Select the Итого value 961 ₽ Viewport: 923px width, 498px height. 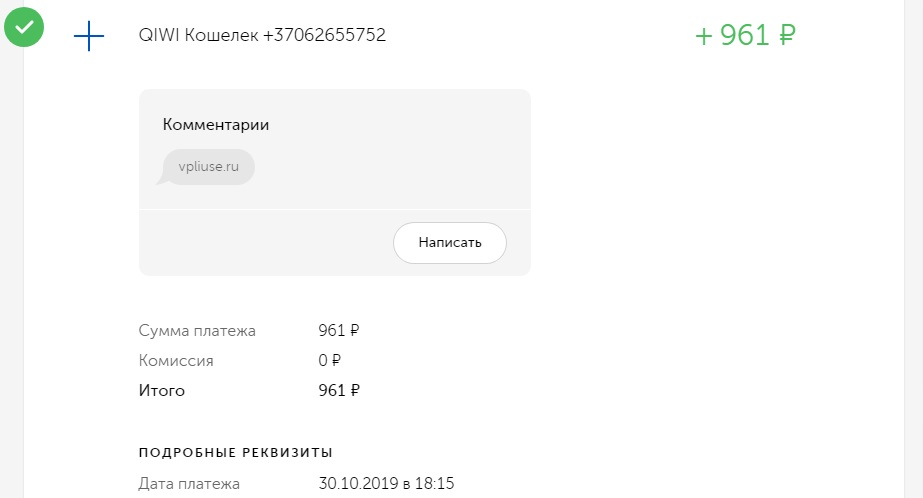click(x=338, y=390)
